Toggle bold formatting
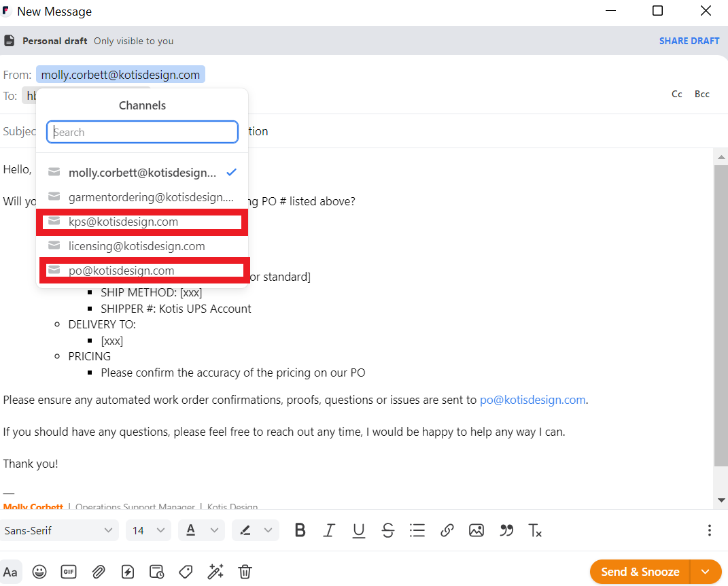Screen dimensions: 728x586 pos(300,530)
